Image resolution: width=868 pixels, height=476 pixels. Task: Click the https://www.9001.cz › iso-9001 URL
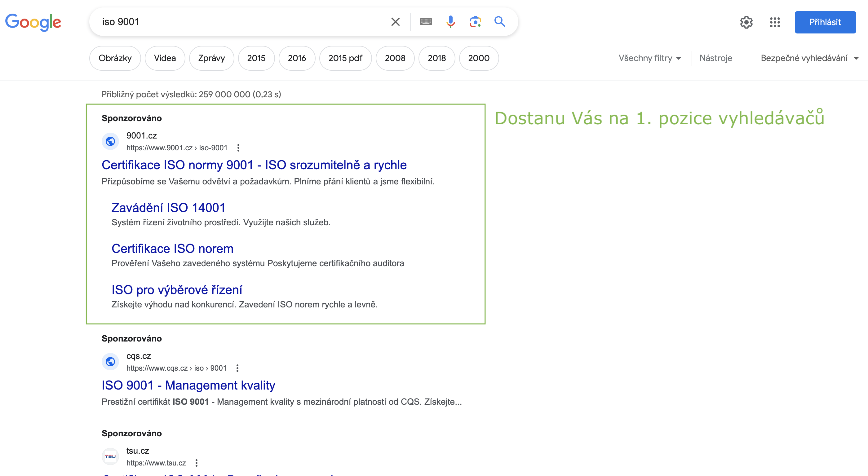177,148
